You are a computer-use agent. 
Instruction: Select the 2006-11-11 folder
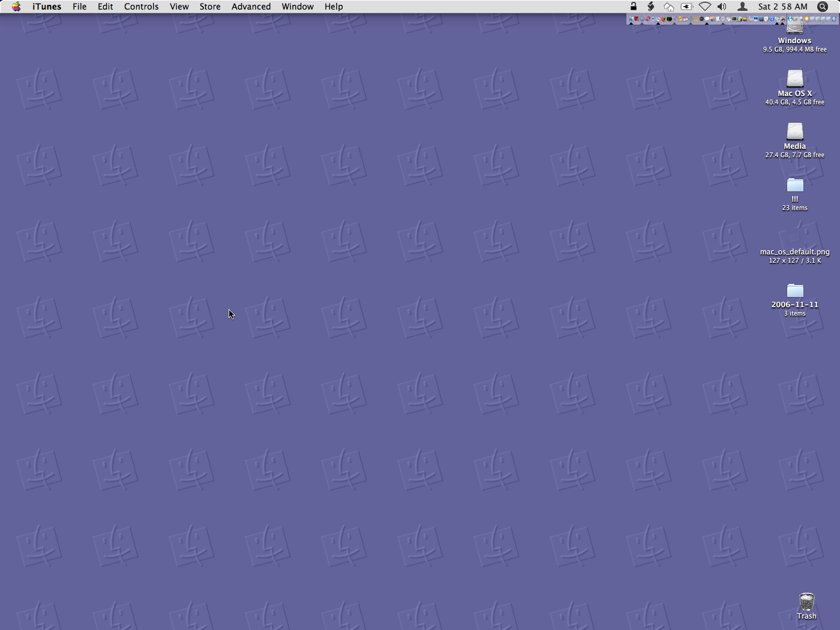(795, 291)
